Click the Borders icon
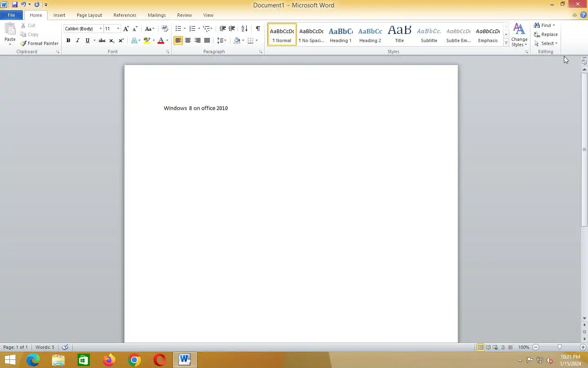This screenshot has height=368, width=588. 251,40
